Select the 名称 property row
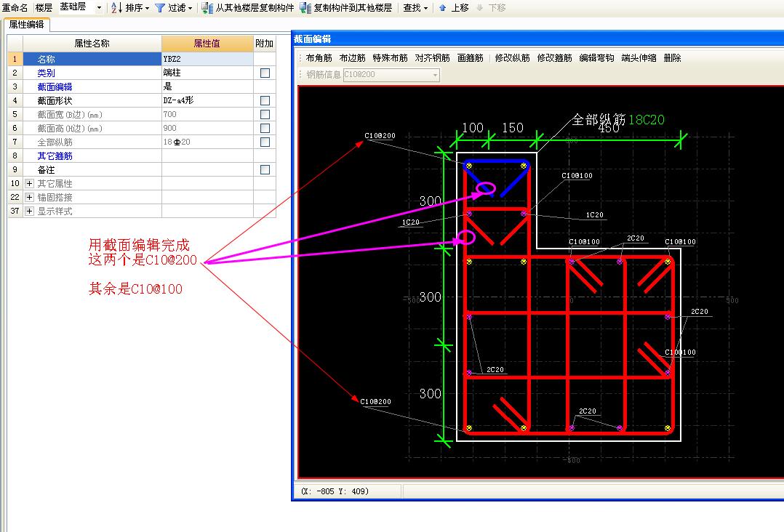This screenshot has height=532, width=784. point(92,59)
